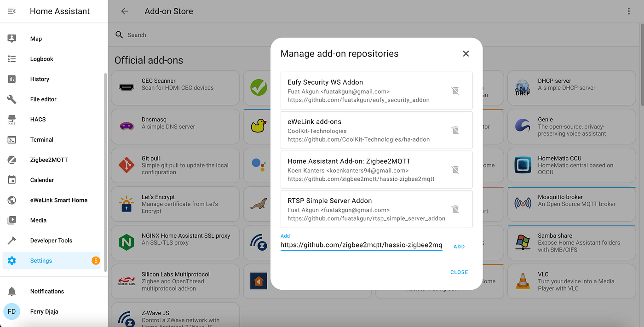Click the HACS store icon
This screenshot has height=327, width=644.
[x=12, y=120]
